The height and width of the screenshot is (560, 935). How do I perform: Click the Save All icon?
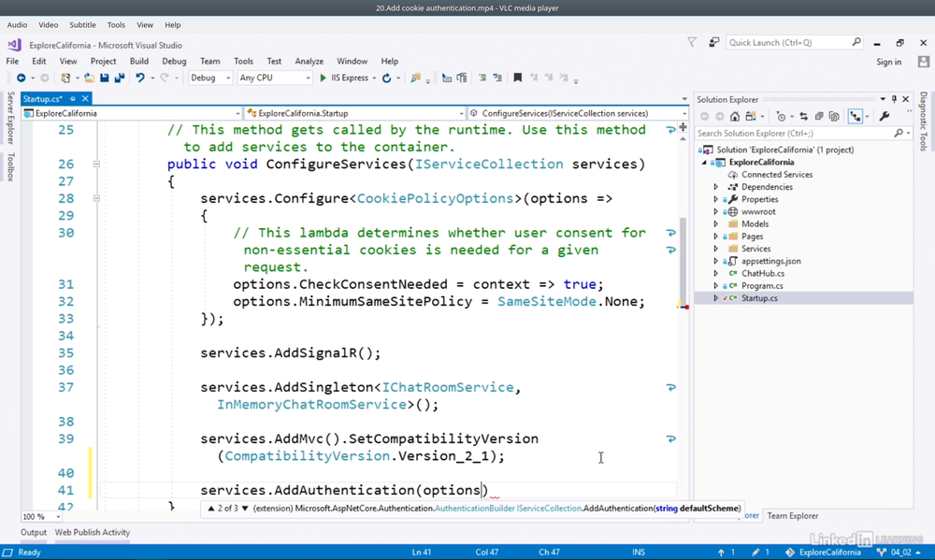(120, 79)
